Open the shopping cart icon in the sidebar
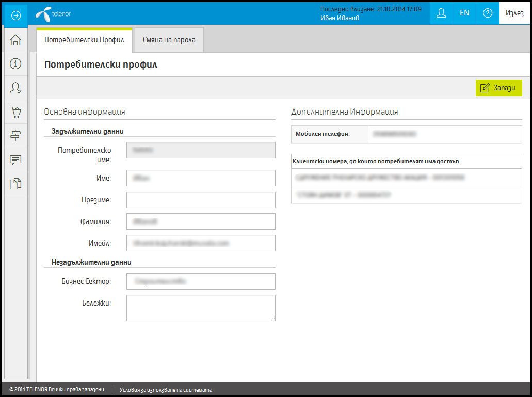The width and height of the screenshot is (532, 397). (x=15, y=112)
